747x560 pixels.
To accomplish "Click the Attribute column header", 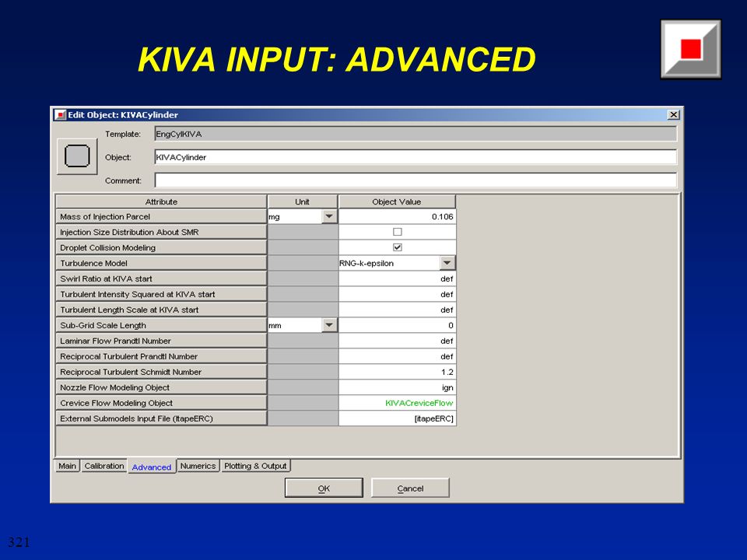I will 161,201.
